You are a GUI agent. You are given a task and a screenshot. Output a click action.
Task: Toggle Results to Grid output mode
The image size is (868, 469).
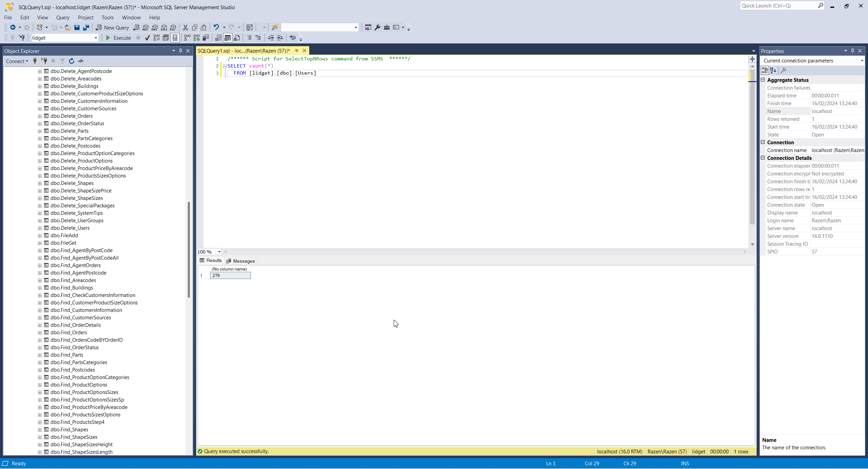coord(228,38)
